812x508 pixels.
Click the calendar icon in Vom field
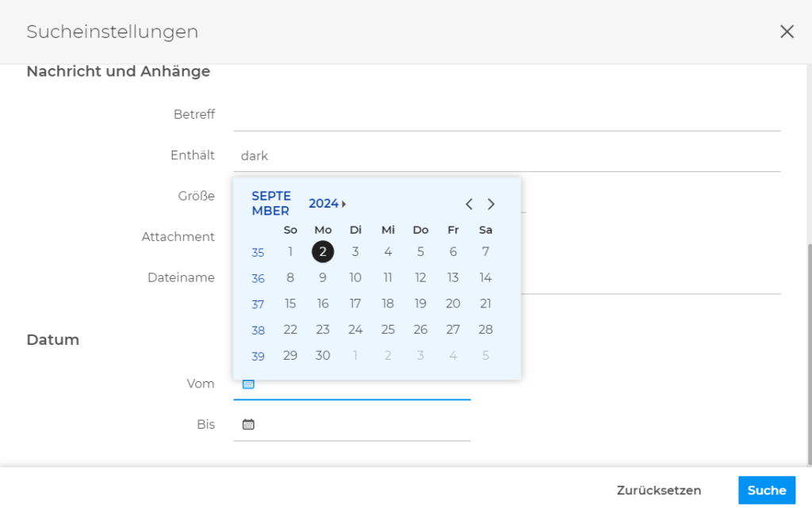point(248,384)
